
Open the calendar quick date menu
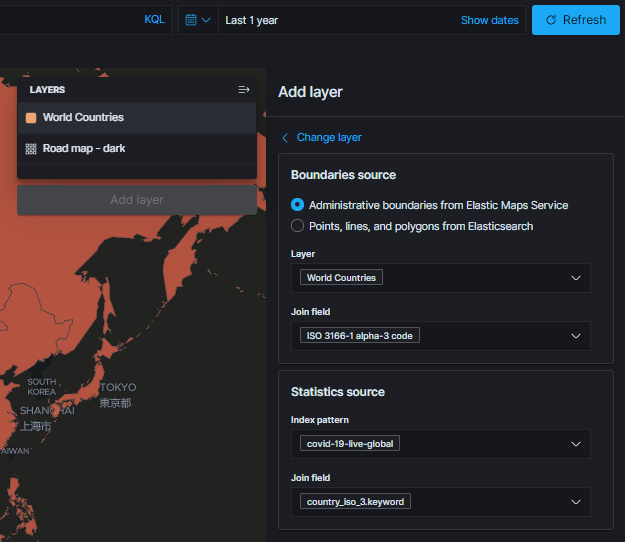click(198, 20)
